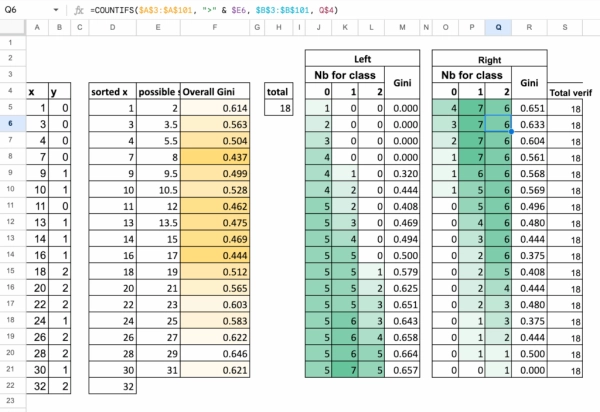Viewport: 600px width, 412px height.
Task: Click the 'Overall Gini' header cell
Action: point(212,91)
